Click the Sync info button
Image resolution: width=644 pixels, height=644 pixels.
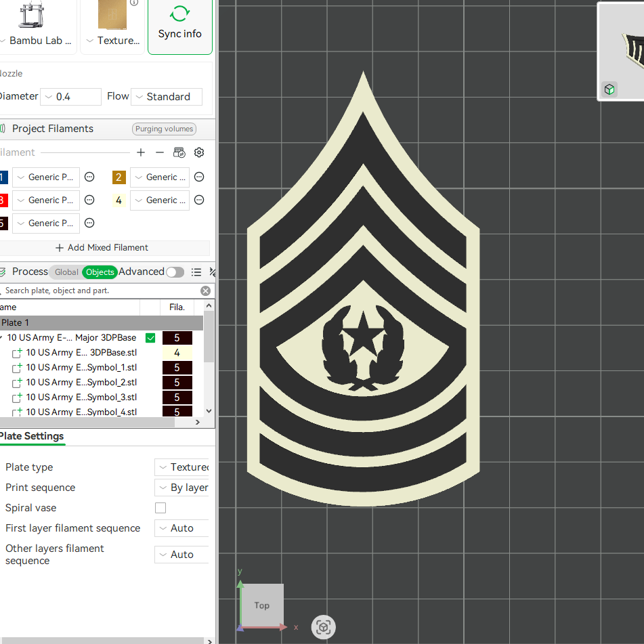(x=180, y=26)
